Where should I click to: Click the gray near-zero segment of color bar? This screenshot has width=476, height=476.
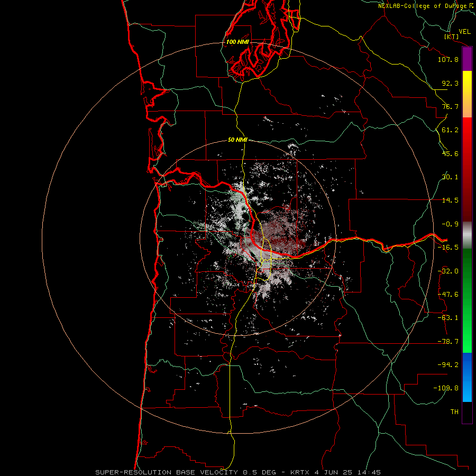tap(467, 235)
